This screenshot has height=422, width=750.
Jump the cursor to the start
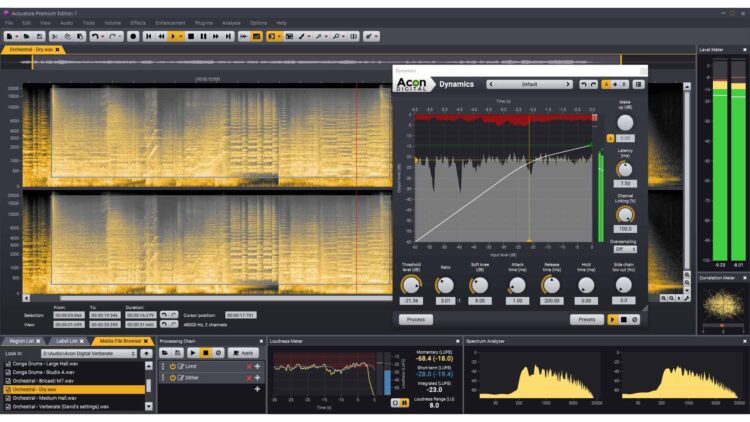[148, 36]
